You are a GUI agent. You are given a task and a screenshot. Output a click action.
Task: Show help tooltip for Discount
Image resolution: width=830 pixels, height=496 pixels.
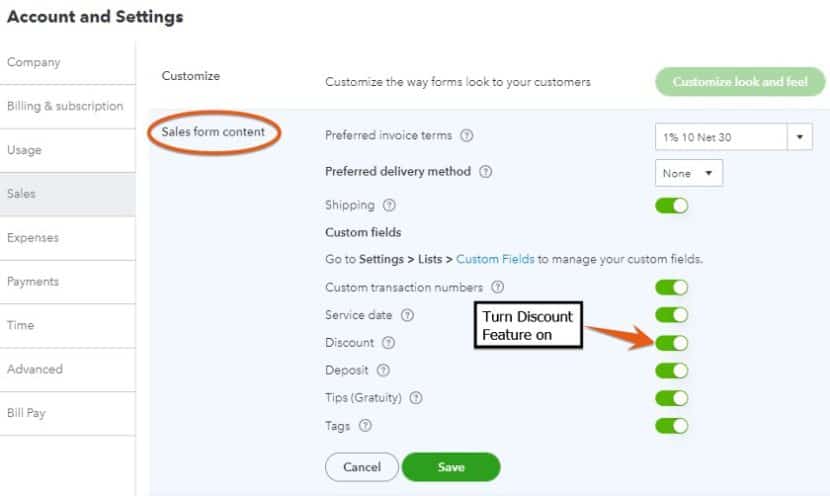pos(388,343)
